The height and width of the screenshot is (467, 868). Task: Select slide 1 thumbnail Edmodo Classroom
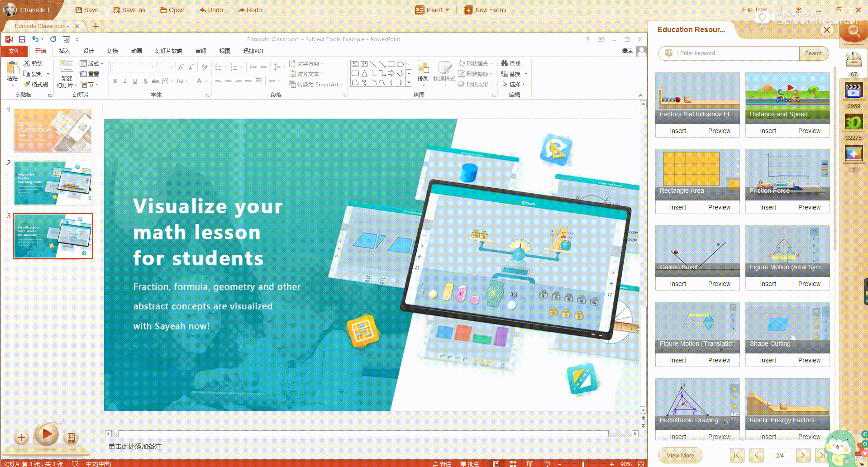[x=53, y=130]
